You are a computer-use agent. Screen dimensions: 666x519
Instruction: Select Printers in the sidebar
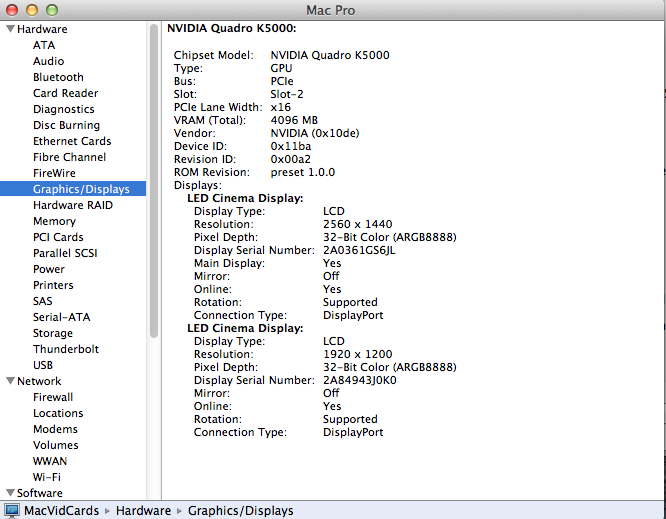coord(53,285)
